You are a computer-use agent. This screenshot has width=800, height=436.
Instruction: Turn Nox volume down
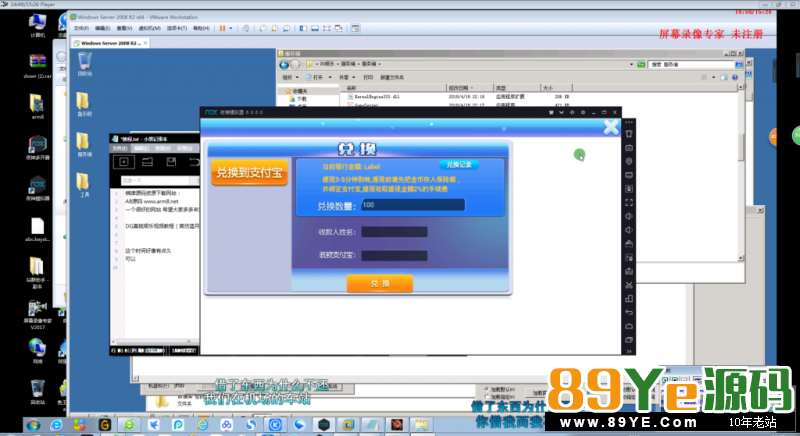[x=629, y=230]
